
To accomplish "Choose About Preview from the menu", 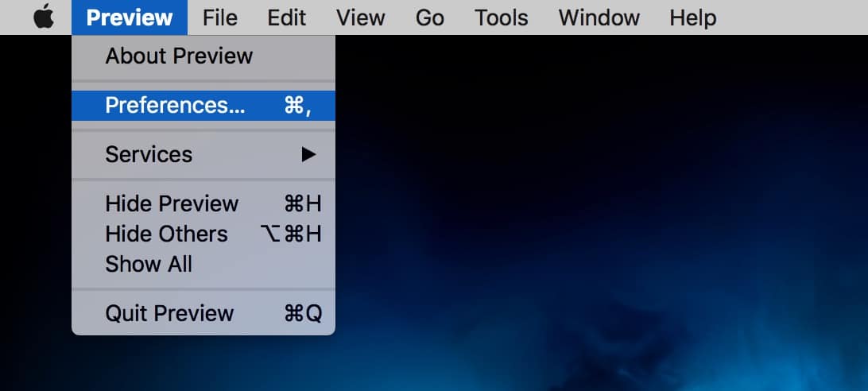I will (179, 56).
